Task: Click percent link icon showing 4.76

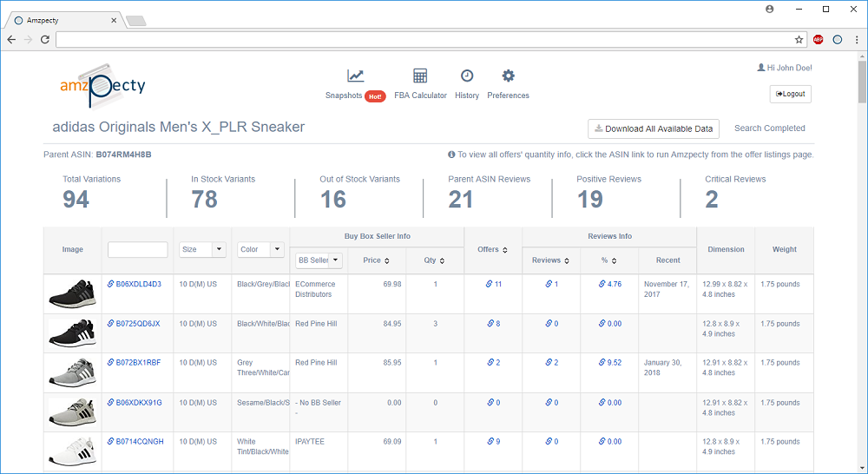Action: coord(602,284)
